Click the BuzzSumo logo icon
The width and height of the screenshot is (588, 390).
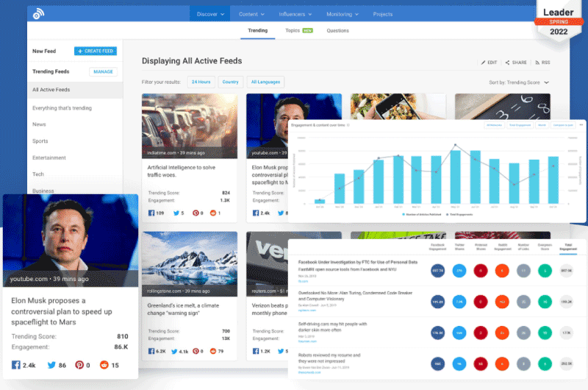tap(38, 14)
